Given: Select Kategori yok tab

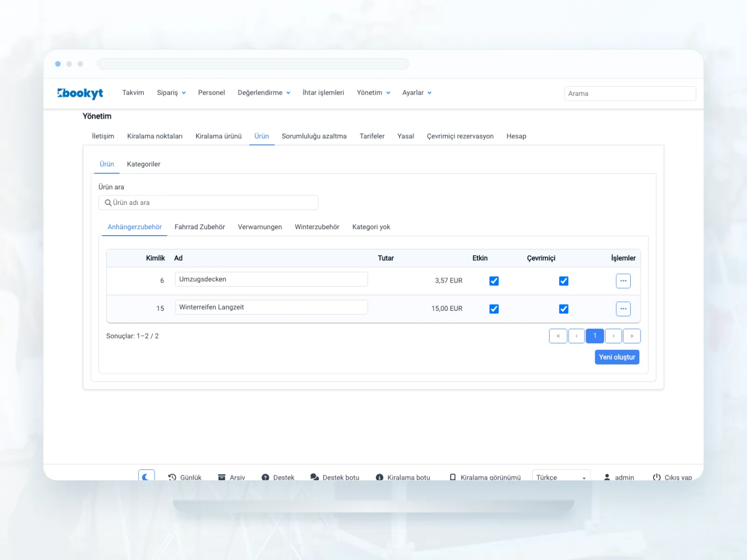Looking at the screenshot, I should click(371, 227).
